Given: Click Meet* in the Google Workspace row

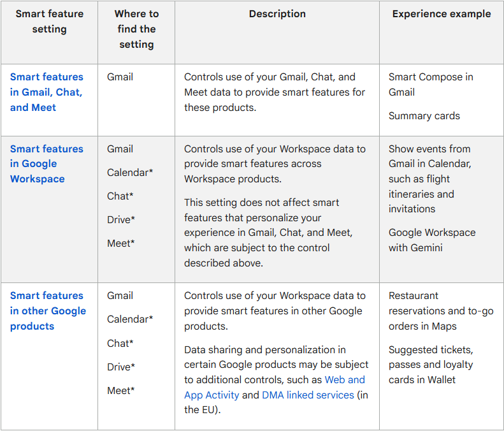Looking at the screenshot, I should point(121,244).
